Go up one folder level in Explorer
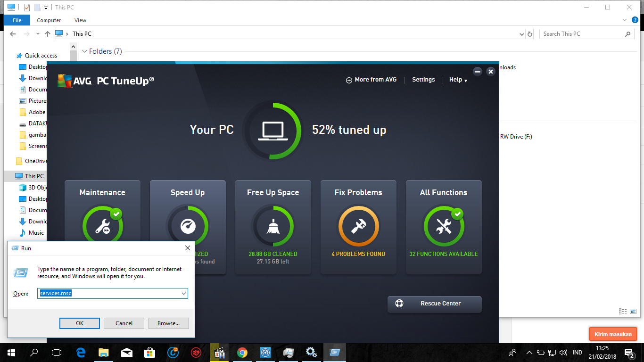 pos(47,34)
